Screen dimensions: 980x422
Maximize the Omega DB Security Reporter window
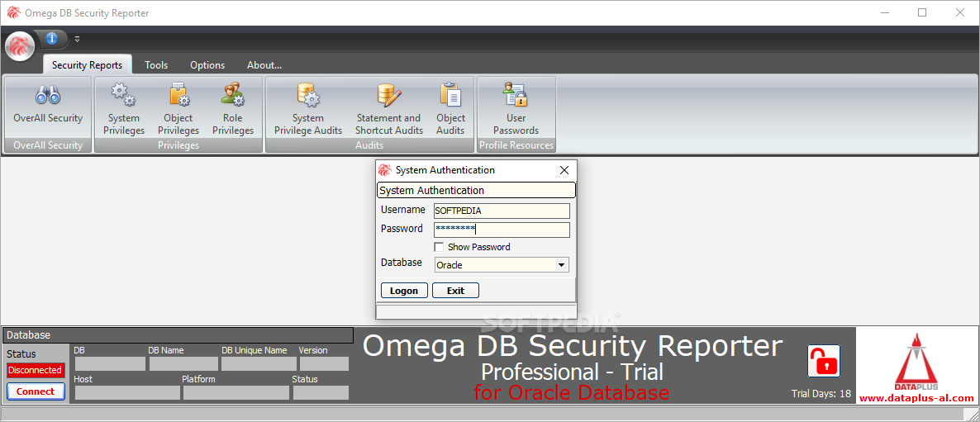coord(922,12)
